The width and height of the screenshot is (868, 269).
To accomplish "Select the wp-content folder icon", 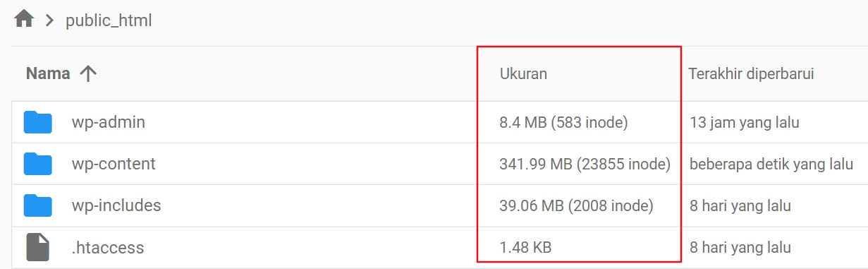I will click(x=38, y=164).
